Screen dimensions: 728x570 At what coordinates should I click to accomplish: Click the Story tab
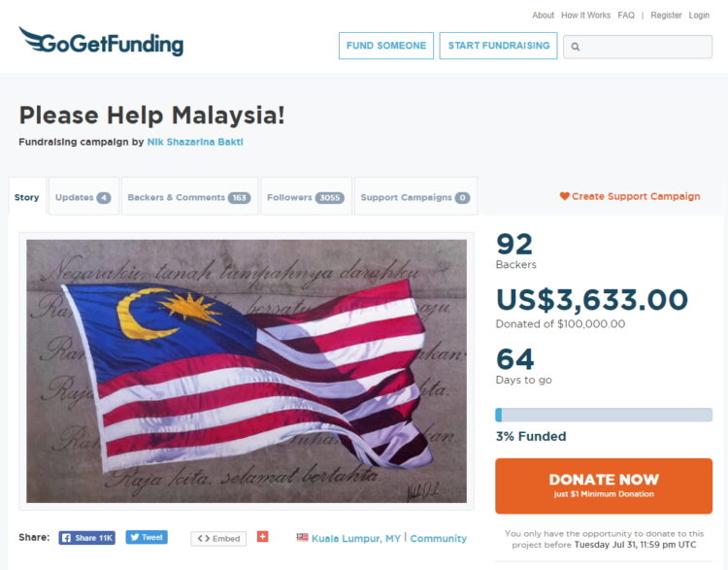[x=27, y=197]
